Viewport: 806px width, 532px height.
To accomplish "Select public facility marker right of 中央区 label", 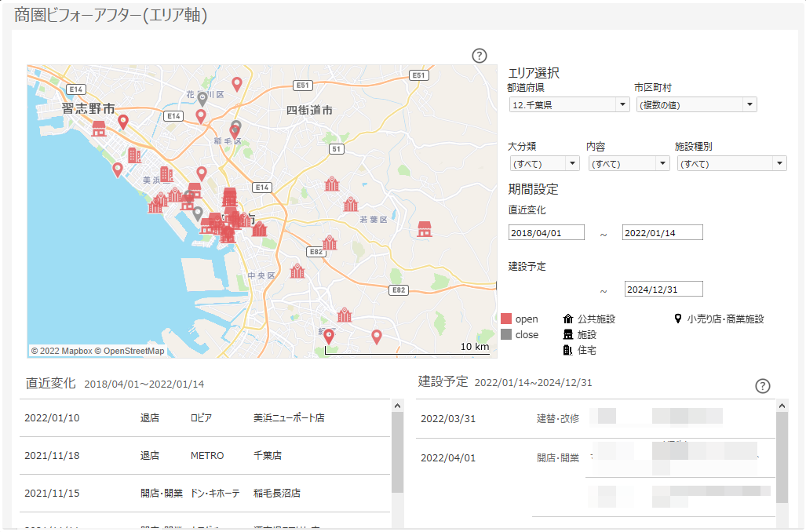I will [297, 271].
